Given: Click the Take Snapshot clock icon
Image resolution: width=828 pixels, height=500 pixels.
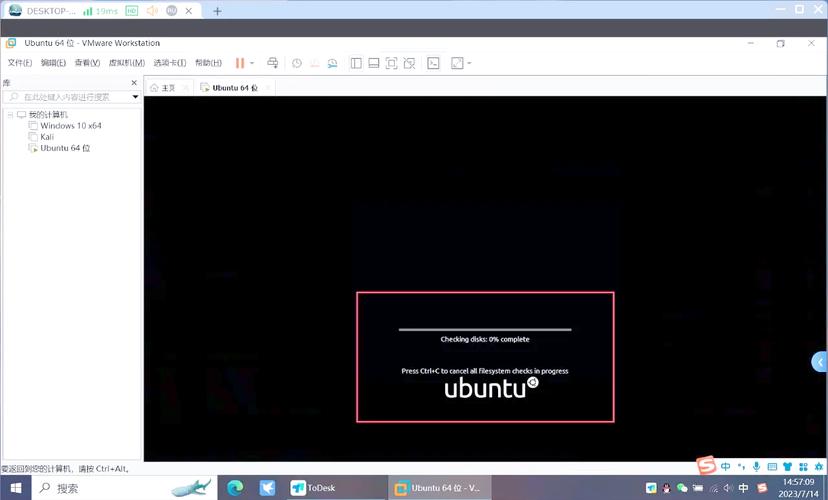Looking at the screenshot, I should point(297,63).
